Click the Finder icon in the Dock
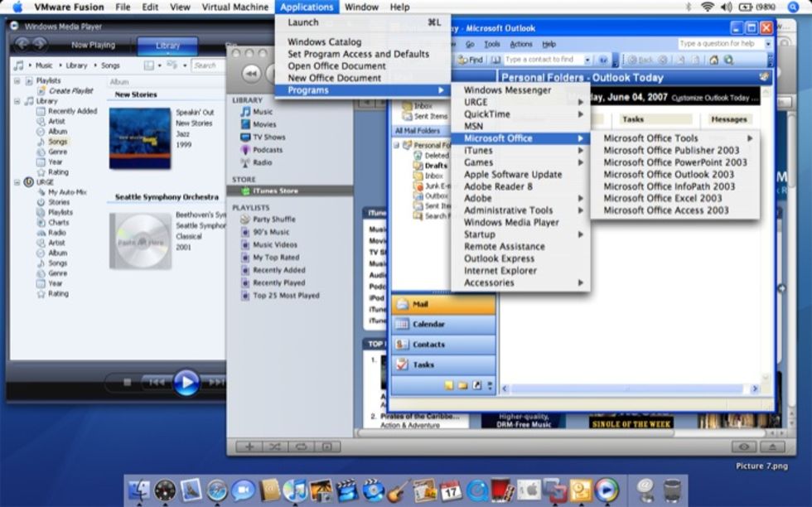 coord(138,490)
